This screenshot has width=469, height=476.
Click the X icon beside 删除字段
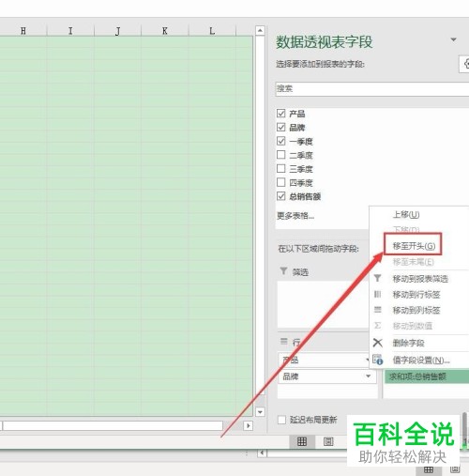pyautogui.click(x=378, y=343)
